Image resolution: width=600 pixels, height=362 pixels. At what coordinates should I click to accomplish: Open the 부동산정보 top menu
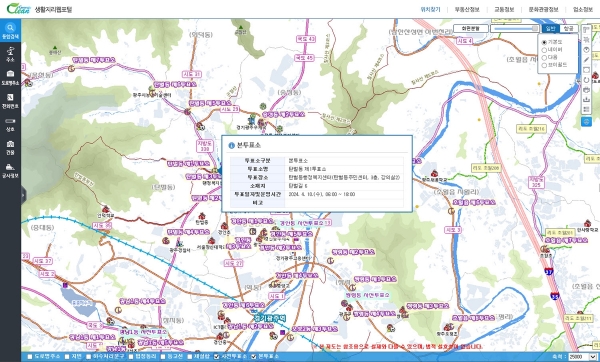467,10
